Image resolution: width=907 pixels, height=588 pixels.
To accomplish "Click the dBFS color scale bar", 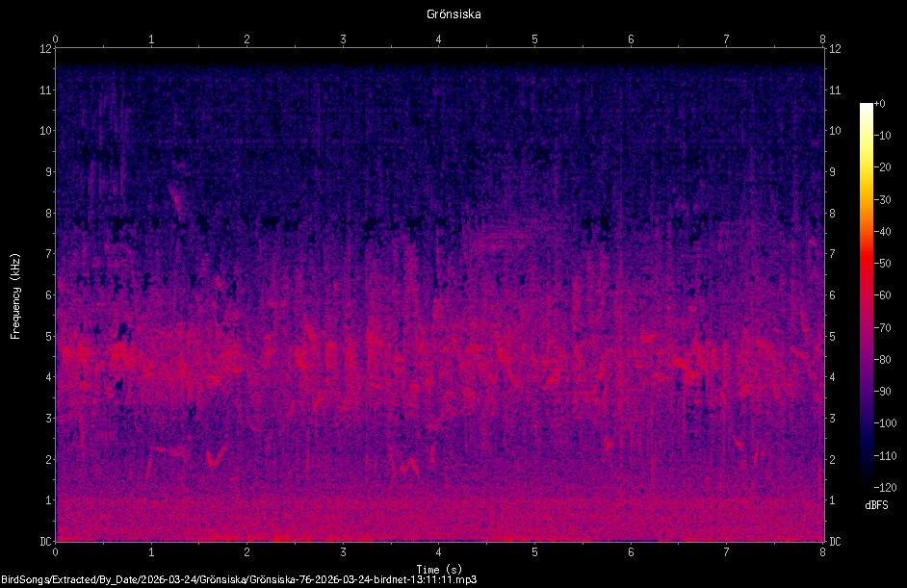I will pos(866,294).
